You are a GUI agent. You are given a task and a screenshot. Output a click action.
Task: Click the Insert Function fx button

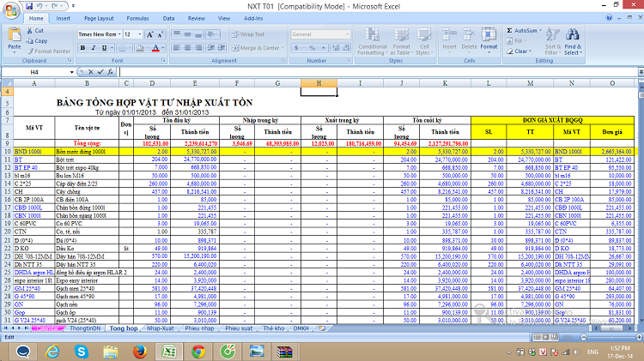[x=110, y=72]
